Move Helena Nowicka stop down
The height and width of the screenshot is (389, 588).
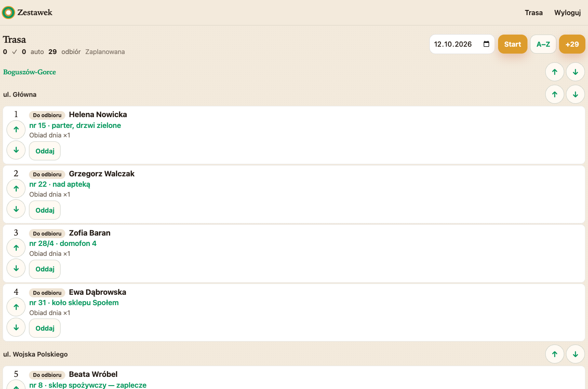[x=16, y=150]
